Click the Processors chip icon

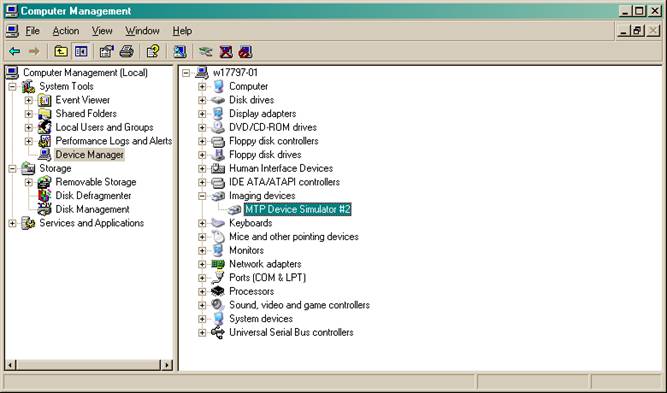tap(218, 291)
